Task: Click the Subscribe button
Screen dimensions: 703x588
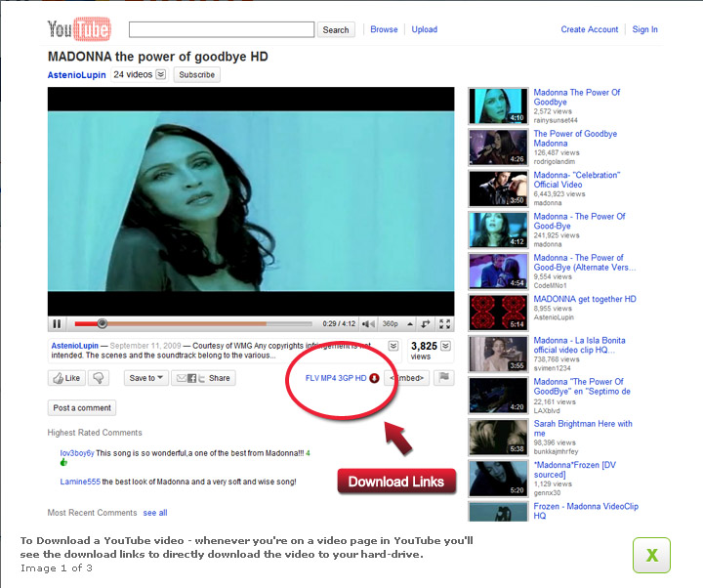Action: tap(197, 74)
